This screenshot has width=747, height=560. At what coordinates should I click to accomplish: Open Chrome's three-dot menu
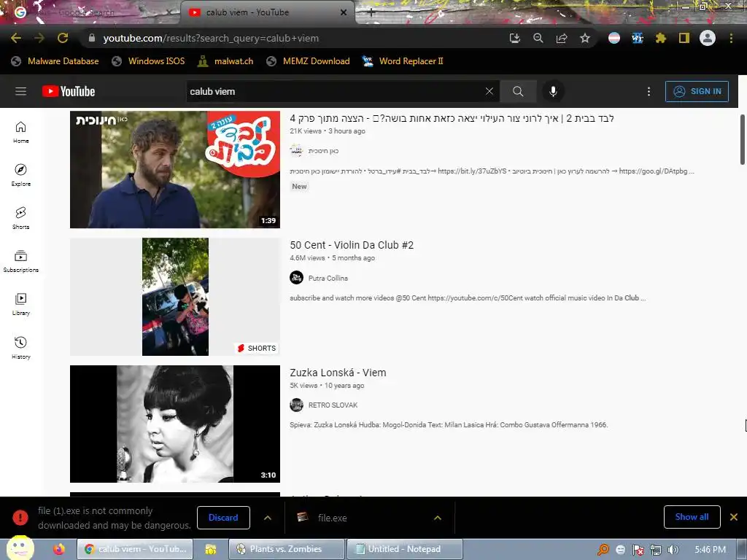tap(731, 38)
